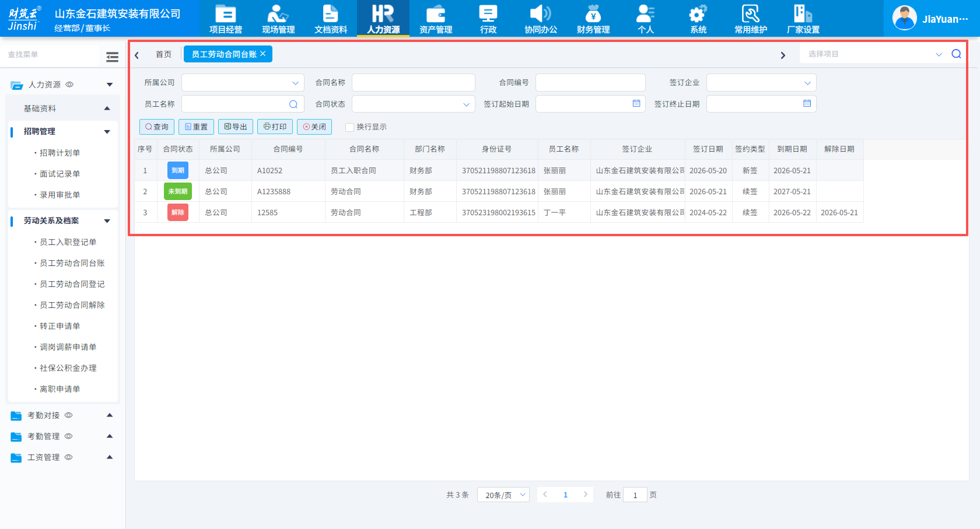Open the 所属公司 dropdown
Screen dimensions: 980x529
pos(243,83)
